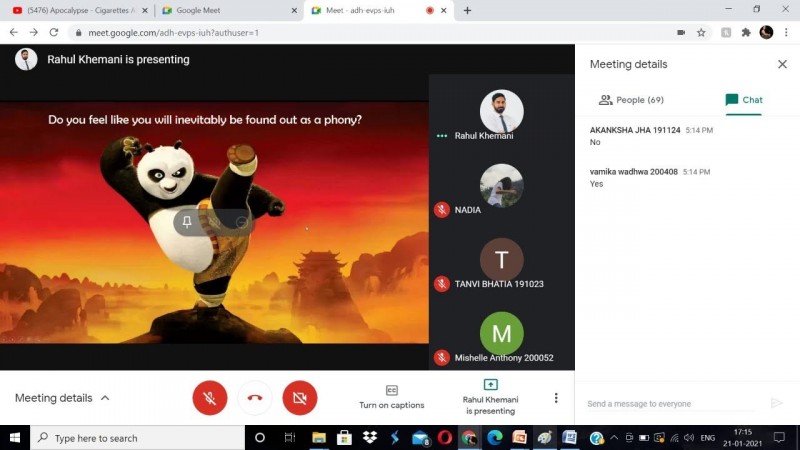Show hidden system tray icons
Screen dimensions: 800x450
point(614,438)
